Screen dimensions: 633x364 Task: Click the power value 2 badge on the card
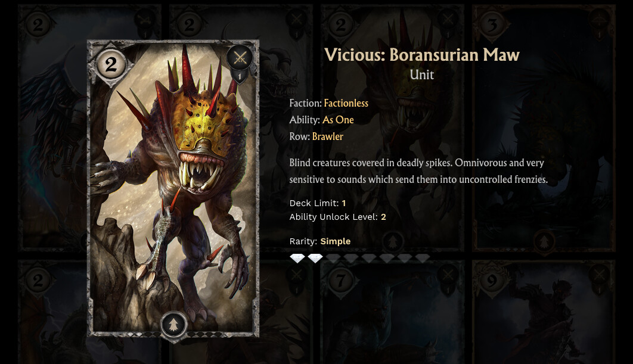coord(111,64)
